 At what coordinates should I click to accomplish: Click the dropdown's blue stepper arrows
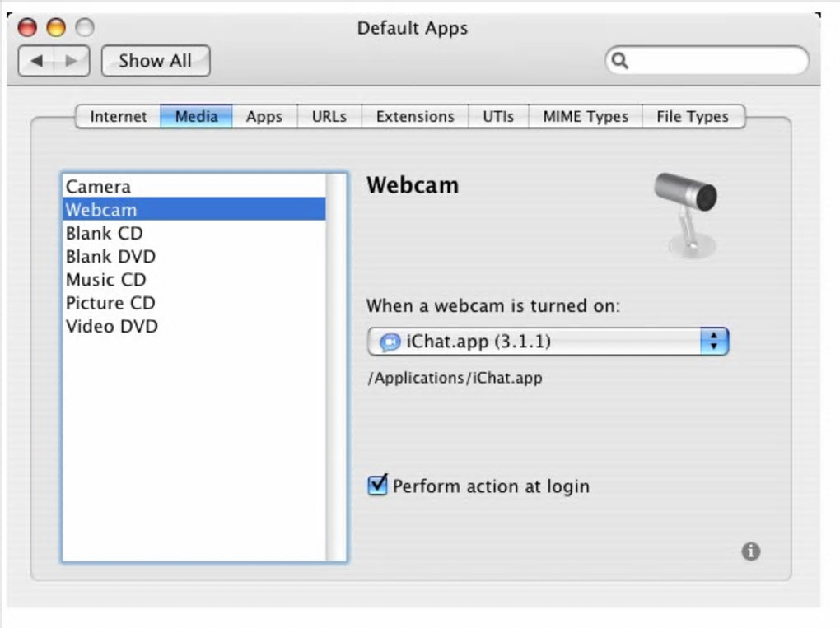coord(714,342)
